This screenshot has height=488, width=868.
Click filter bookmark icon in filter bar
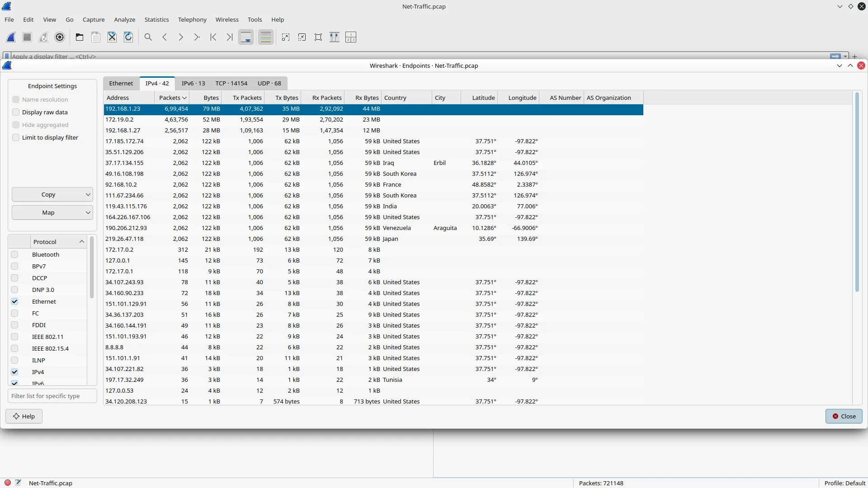(x=6, y=56)
